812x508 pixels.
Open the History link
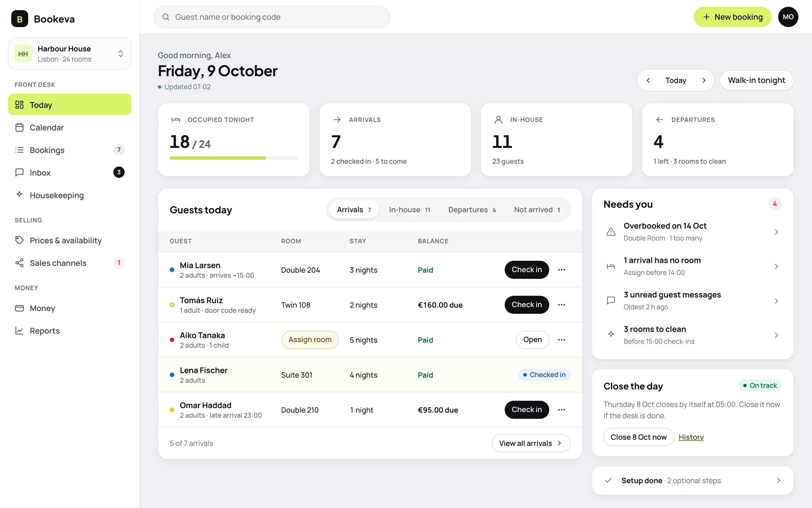click(691, 437)
